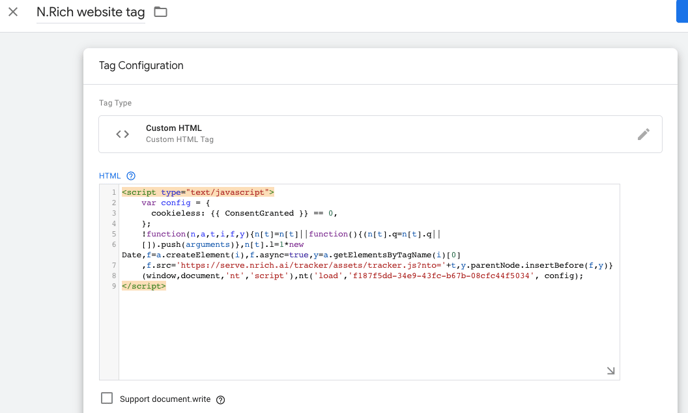Click the Tag Configuration heading
Screen dimensions: 688x413
tap(141, 65)
